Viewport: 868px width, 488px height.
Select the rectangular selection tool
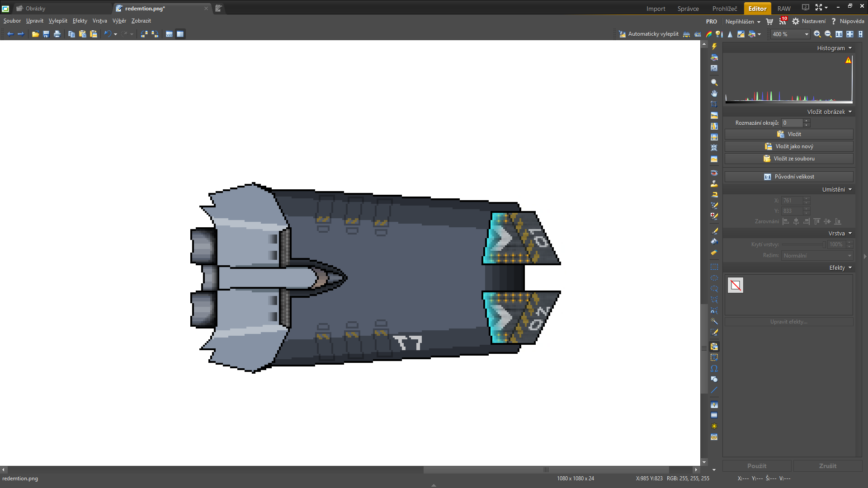click(714, 267)
